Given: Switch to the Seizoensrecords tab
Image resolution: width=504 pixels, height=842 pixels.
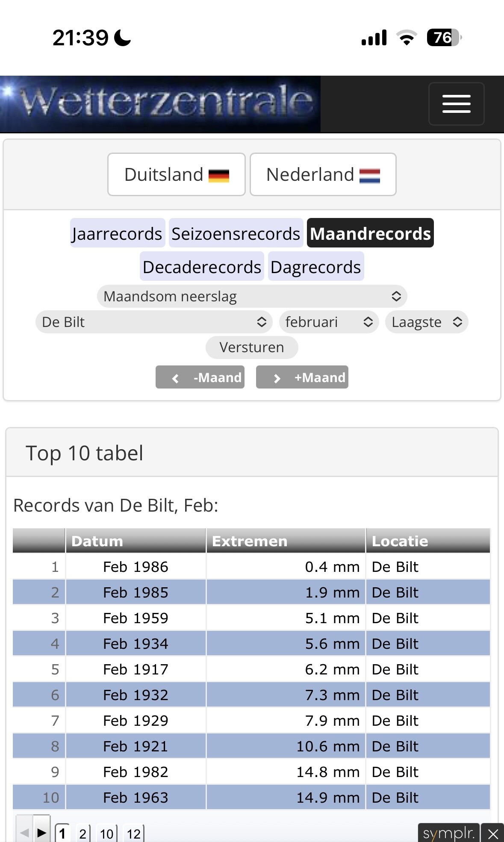Looking at the screenshot, I should (x=236, y=233).
